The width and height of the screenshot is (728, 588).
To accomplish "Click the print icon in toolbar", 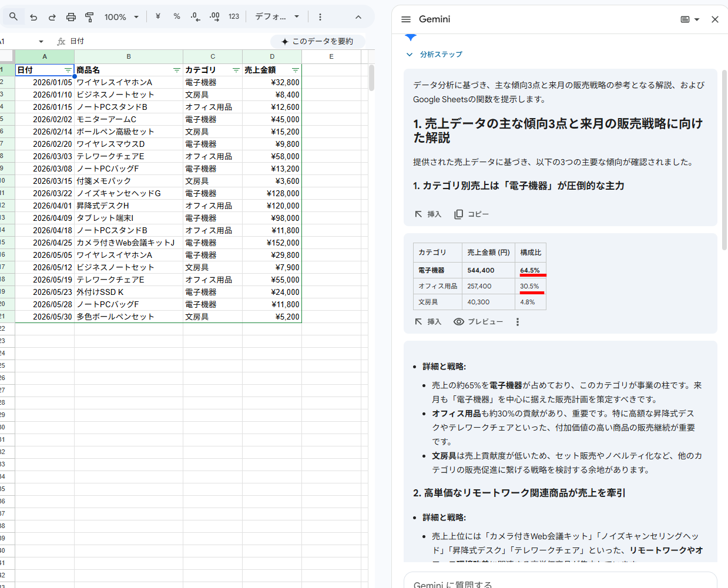I will tap(71, 17).
